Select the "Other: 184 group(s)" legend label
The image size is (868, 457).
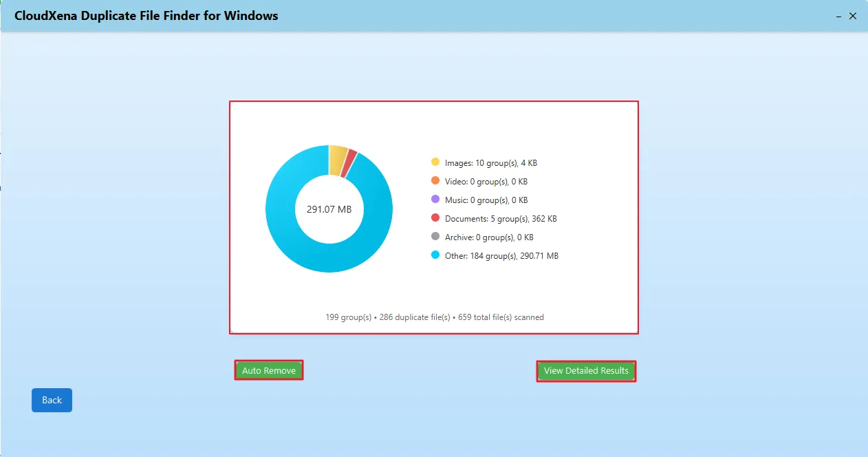(x=501, y=256)
